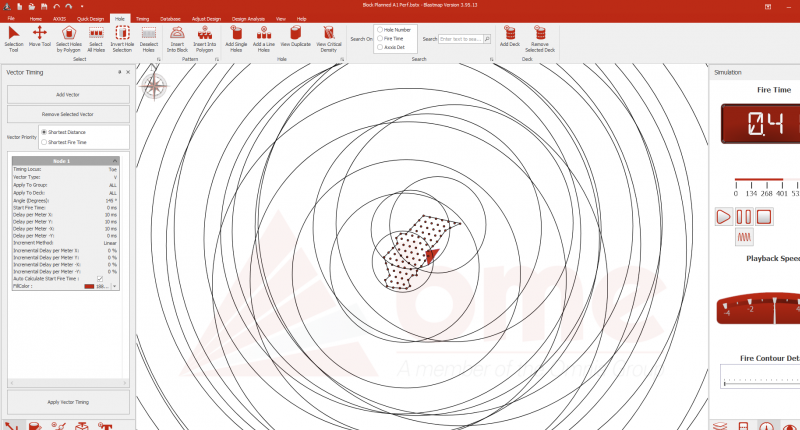Click the Add Deck icon
This screenshot has height=430, width=800.
pyautogui.click(x=509, y=38)
